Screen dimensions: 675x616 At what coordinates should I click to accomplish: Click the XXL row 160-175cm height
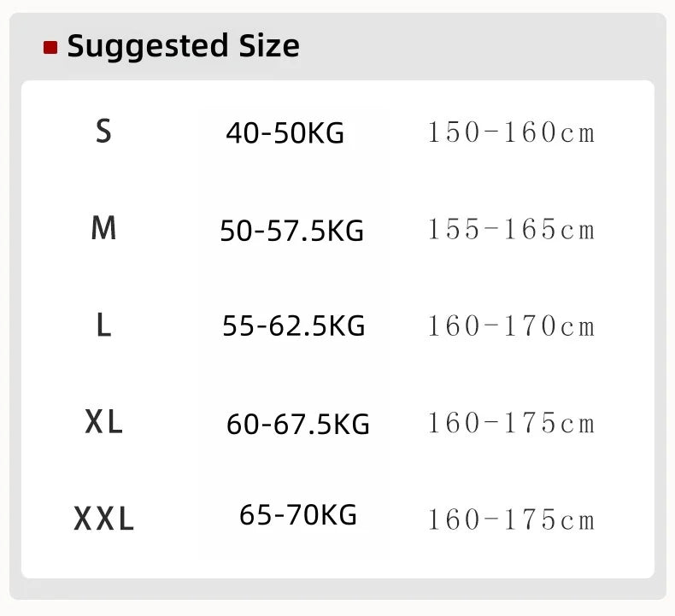[511, 519]
